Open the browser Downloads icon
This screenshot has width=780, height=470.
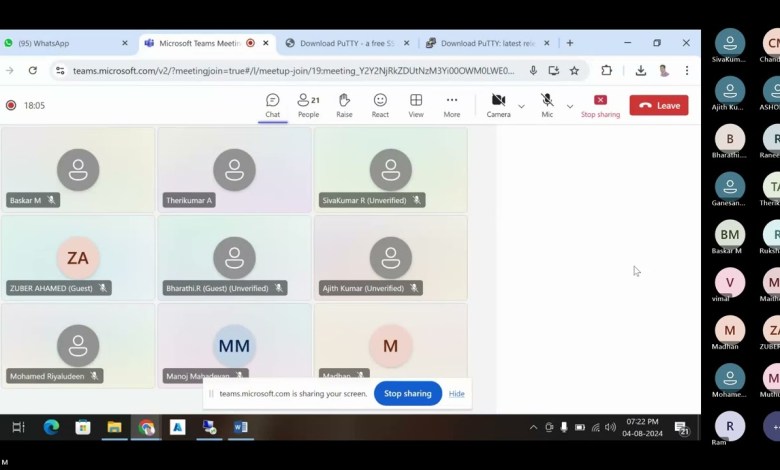641,71
